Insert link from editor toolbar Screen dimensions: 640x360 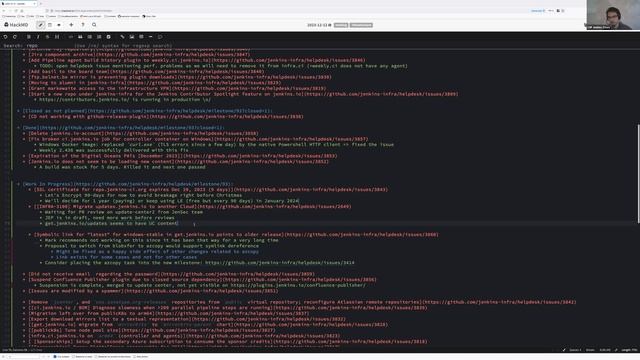pos(122,37)
